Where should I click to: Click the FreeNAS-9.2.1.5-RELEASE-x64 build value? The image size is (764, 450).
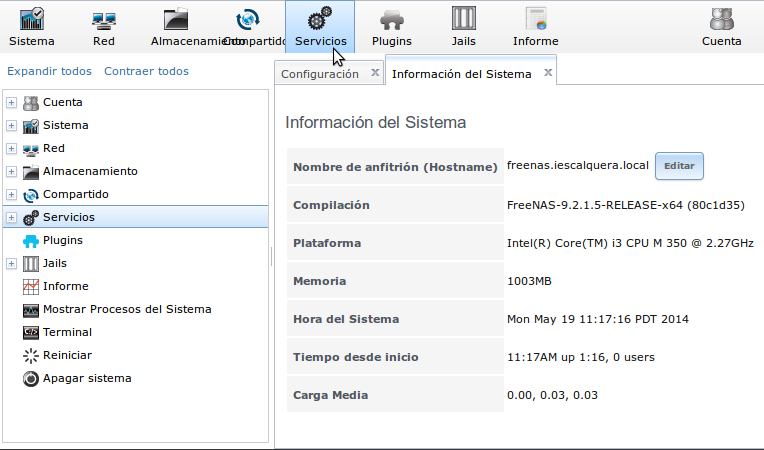tap(626, 205)
